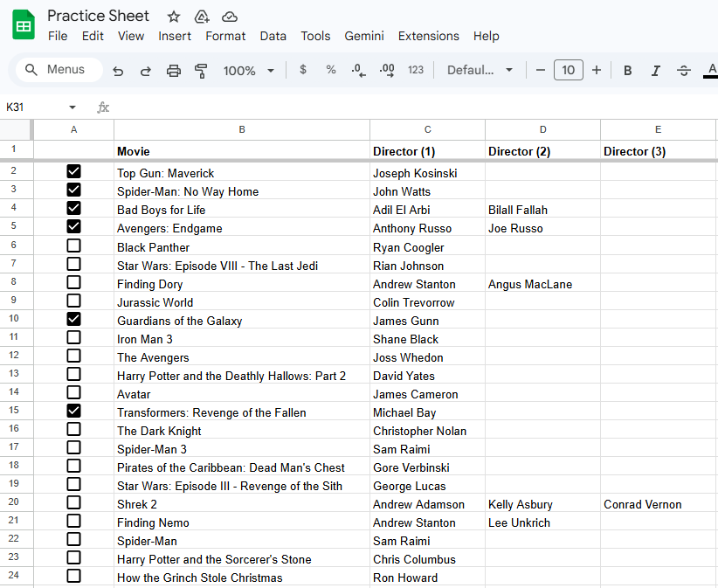This screenshot has height=588, width=718.
Task: Uncheck the Guardians of the Galaxy checkbox
Action: 73,319
